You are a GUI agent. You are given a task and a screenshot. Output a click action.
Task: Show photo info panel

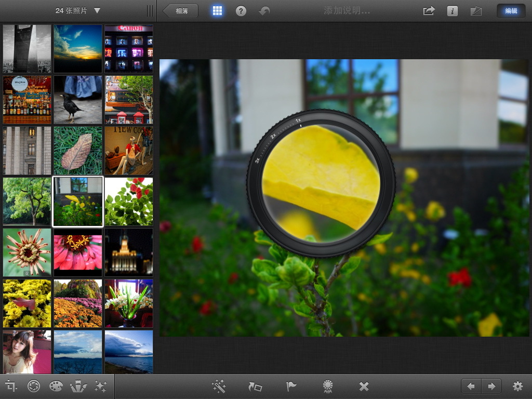click(x=453, y=11)
